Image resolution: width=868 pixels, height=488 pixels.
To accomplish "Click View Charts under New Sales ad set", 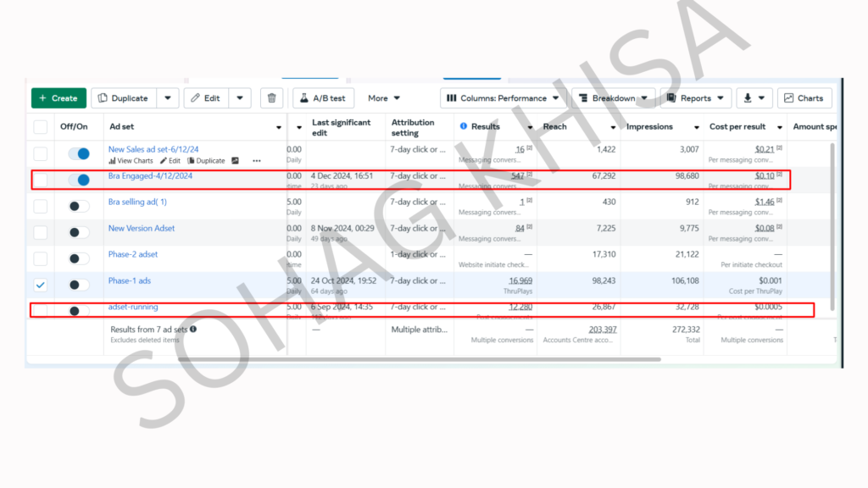I will click(x=131, y=161).
